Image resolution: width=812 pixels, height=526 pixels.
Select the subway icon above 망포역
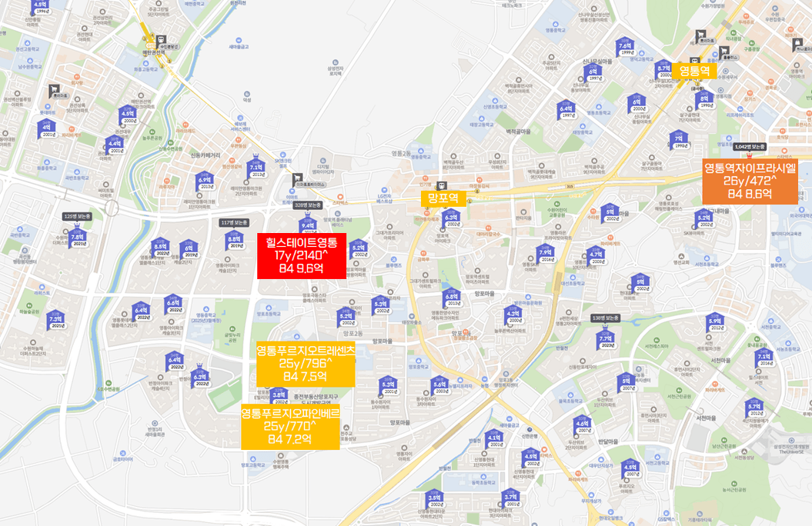click(442, 186)
